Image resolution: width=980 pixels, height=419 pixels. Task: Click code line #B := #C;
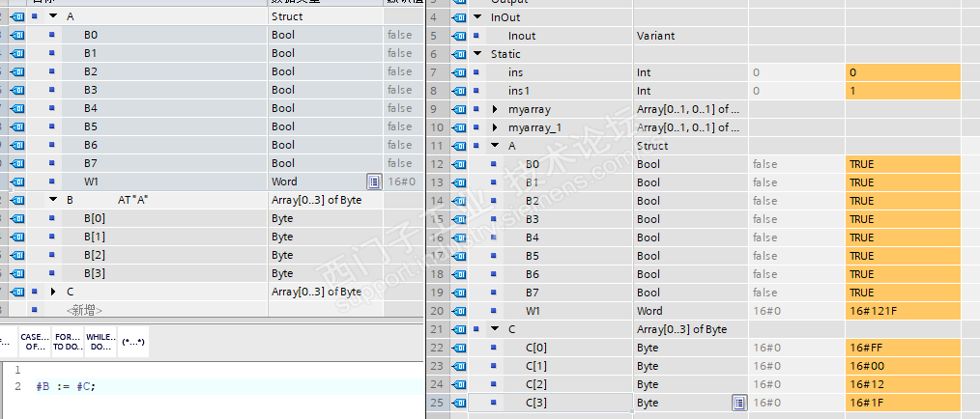[x=66, y=386]
